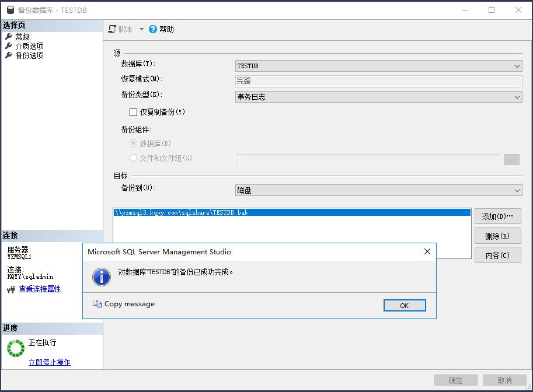This screenshot has width=533, height=392.
Task: Open the 脚本 dropdown arrow in toolbar
Action: tap(141, 29)
